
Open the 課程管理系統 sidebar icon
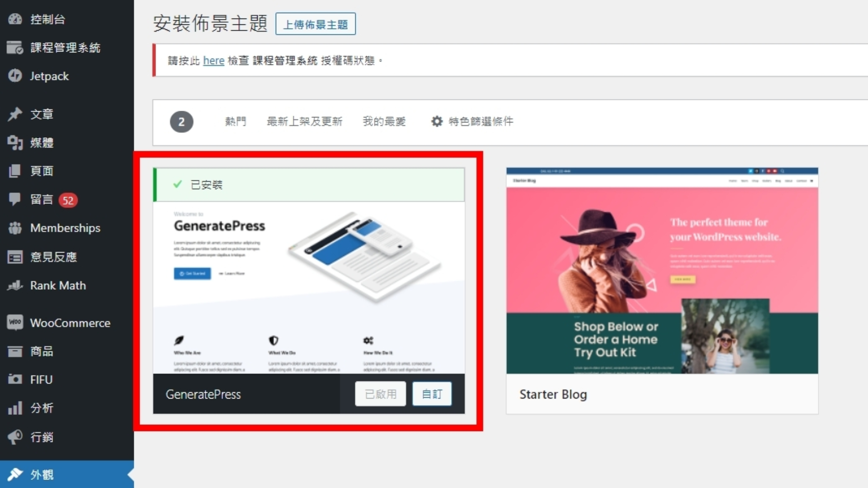15,47
